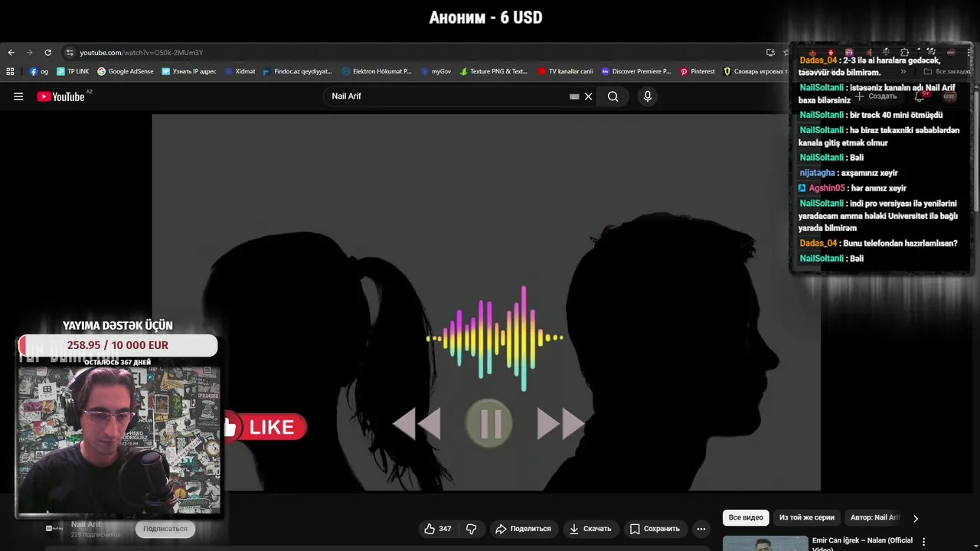
Task: Open the on-screen keyboard in search box
Action: tap(574, 96)
